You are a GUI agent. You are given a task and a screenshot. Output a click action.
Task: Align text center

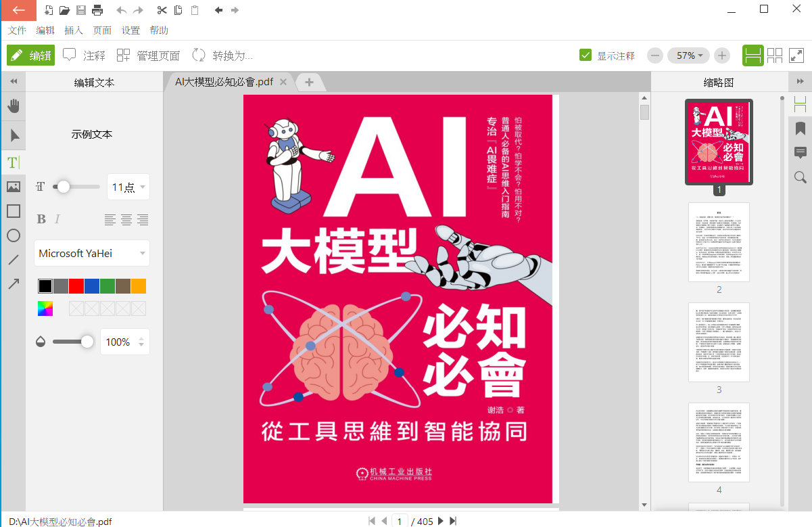pos(126,219)
